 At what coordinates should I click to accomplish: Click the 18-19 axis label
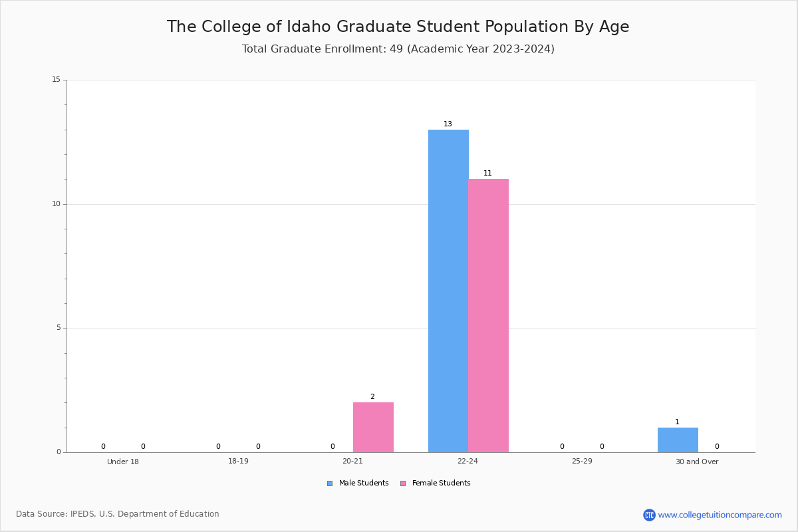[238, 462]
